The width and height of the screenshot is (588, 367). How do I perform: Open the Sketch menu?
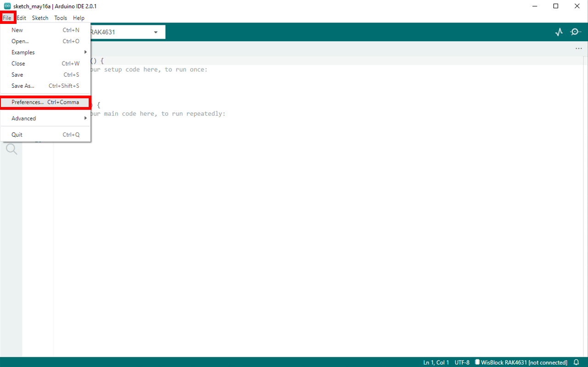[40, 18]
